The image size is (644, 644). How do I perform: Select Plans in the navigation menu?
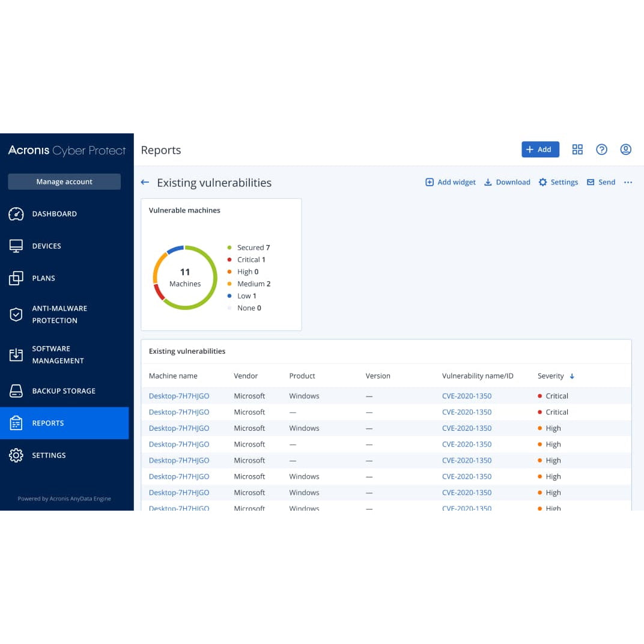pyautogui.click(x=43, y=278)
